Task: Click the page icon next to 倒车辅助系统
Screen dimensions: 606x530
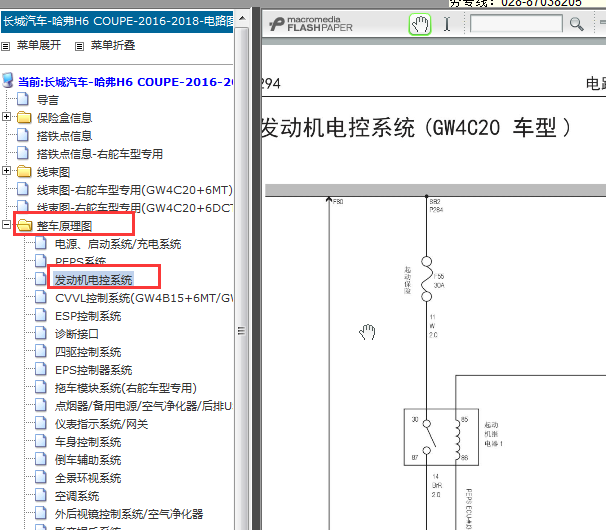Action: click(41, 458)
